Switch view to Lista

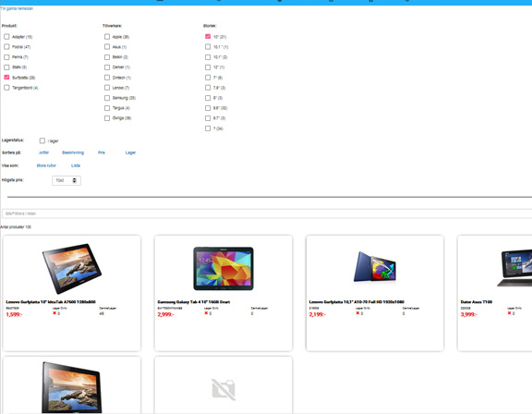[76, 165]
